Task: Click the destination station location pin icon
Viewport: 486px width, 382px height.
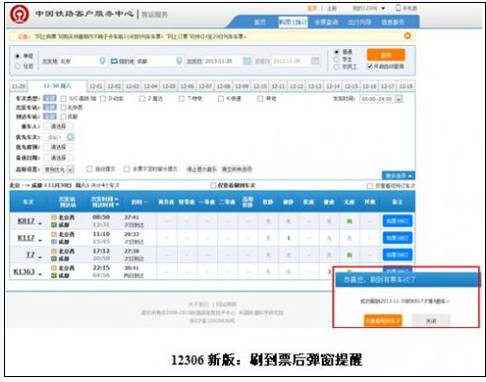Action: (x=179, y=61)
